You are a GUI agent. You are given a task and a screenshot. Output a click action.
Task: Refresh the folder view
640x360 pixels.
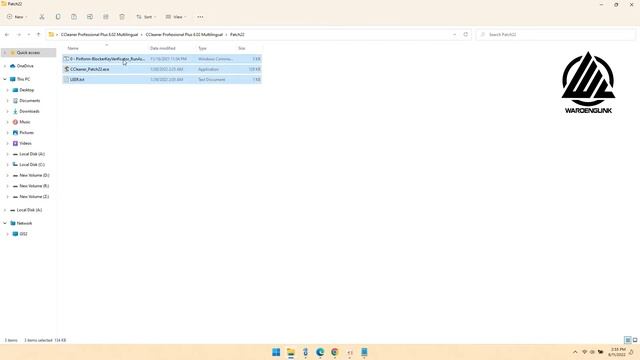(466, 35)
